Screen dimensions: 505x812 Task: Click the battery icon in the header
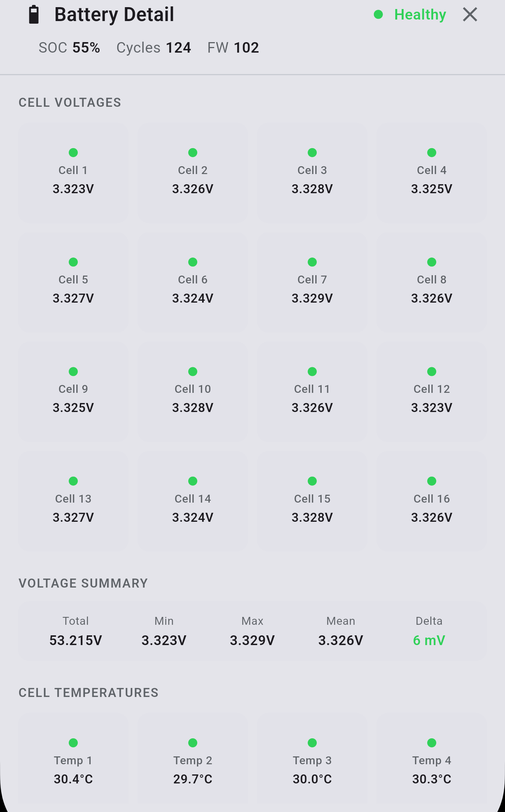click(34, 15)
